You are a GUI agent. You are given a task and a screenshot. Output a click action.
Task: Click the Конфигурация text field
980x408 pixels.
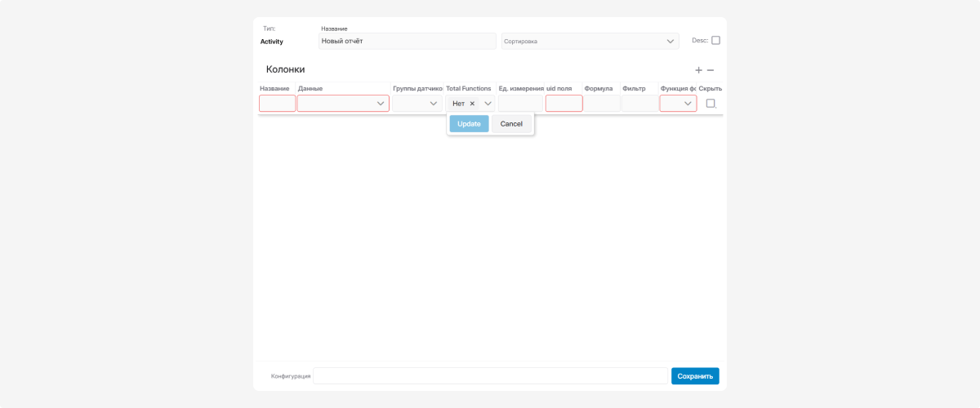click(490, 376)
